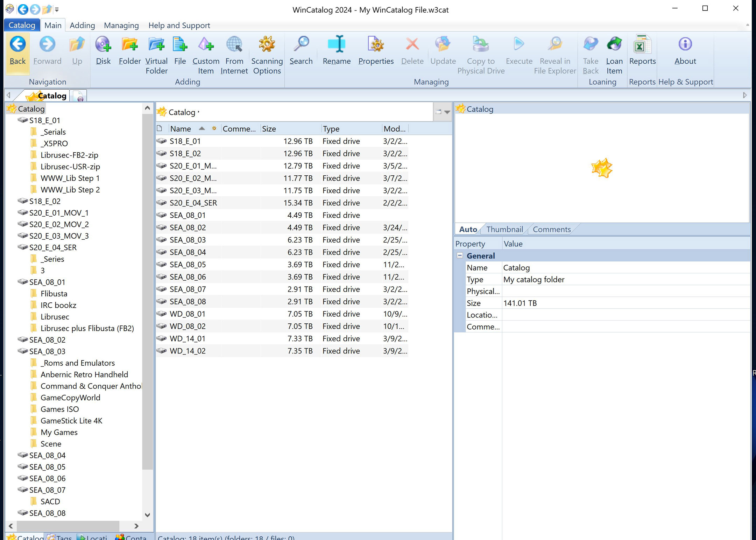
Task: Collapse the General property group
Action: pyautogui.click(x=460, y=255)
